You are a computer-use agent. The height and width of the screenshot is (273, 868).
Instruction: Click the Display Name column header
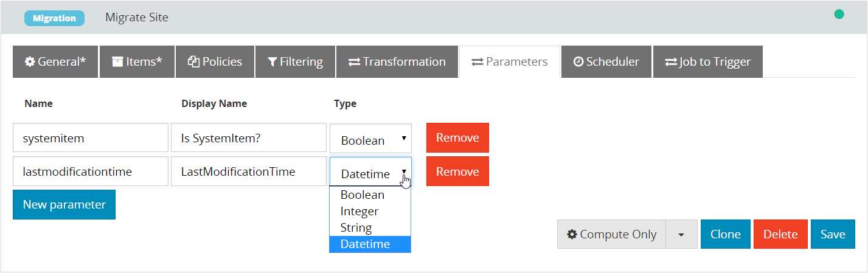214,103
